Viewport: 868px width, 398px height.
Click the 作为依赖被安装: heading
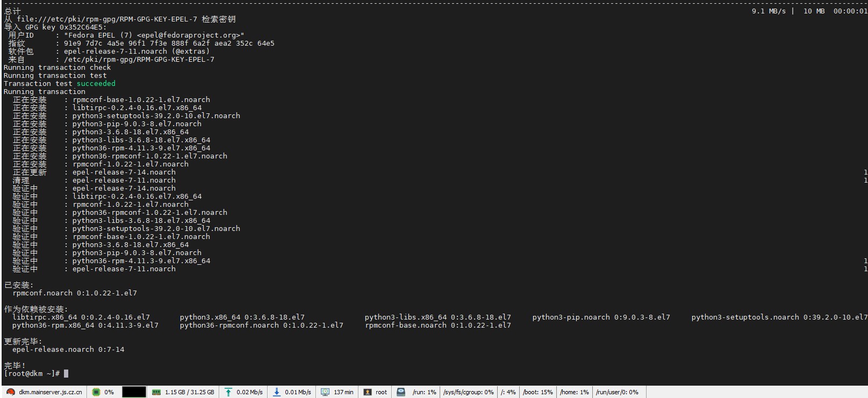click(36, 309)
